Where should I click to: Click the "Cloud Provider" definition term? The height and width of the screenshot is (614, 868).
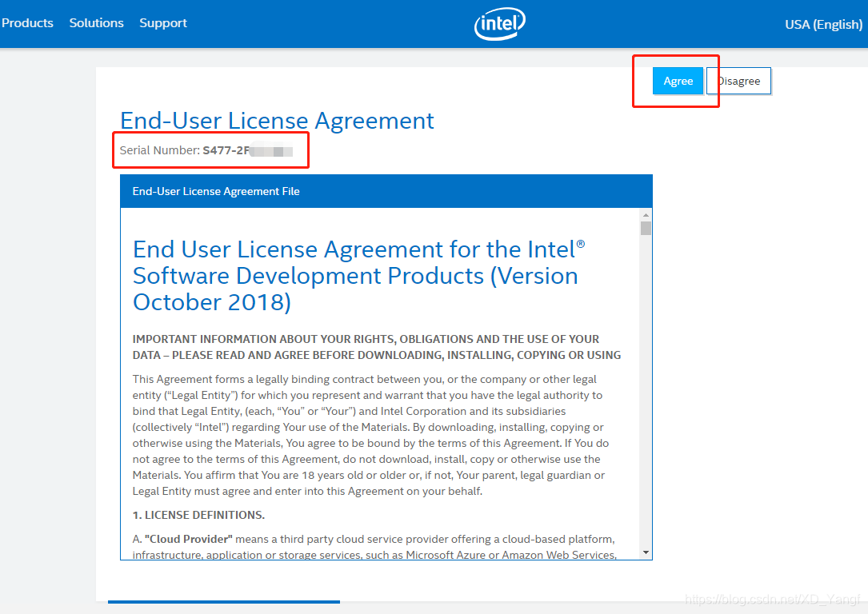pos(189,540)
